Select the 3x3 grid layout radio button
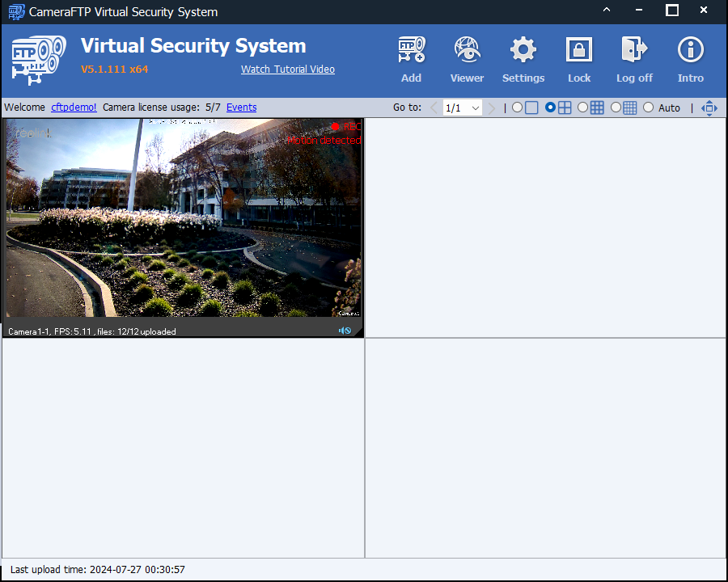 click(x=583, y=108)
